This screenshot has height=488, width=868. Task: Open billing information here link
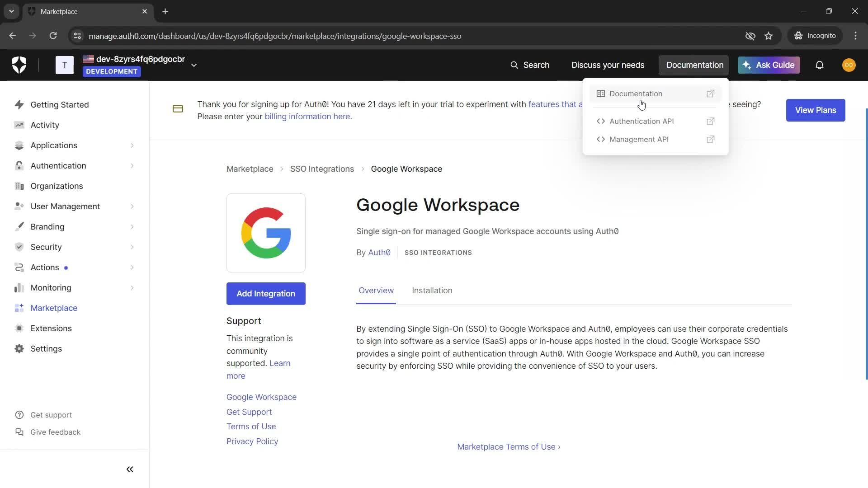point(307,117)
